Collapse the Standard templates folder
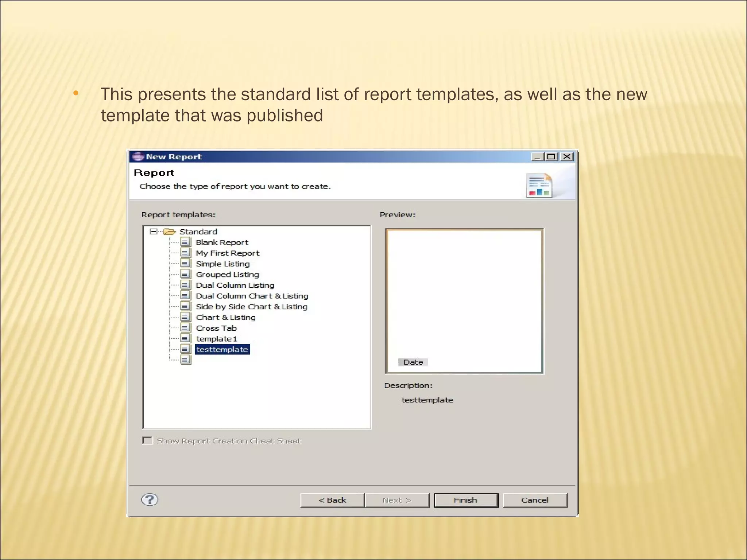Screen dimensions: 747x560 pyautogui.click(x=154, y=232)
